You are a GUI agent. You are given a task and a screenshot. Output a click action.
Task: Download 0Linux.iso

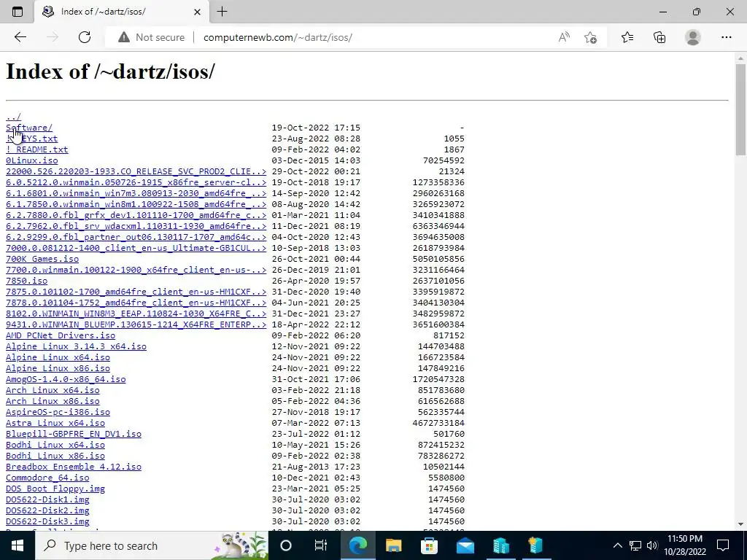32,160
